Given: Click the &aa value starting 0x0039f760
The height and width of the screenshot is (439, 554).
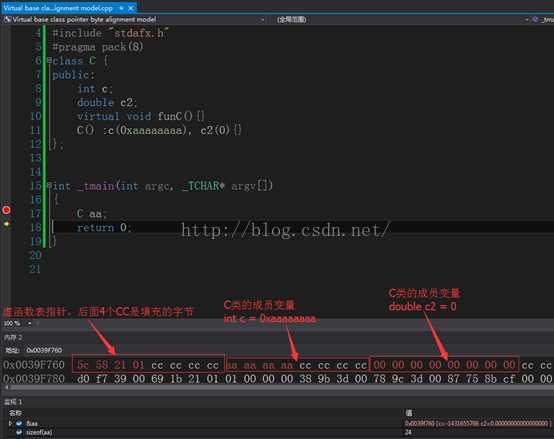Looking at the screenshot, I should (478, 423).
